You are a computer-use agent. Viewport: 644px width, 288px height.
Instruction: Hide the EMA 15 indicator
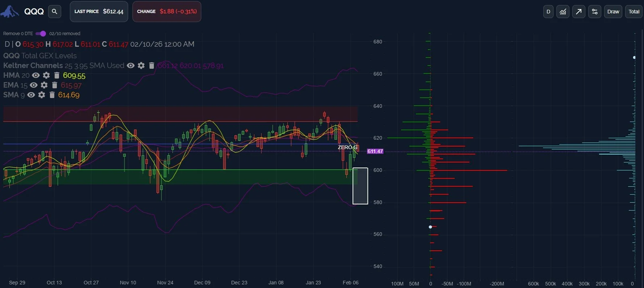[33, 85]
